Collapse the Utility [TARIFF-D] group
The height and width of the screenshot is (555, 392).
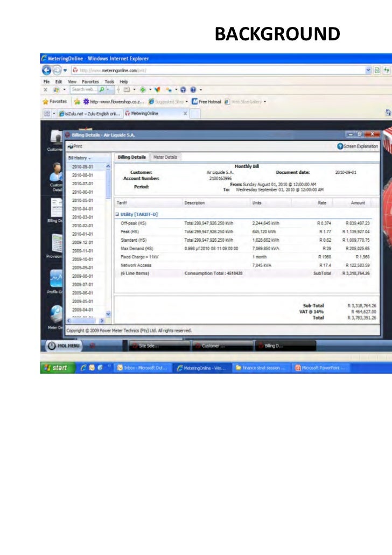(x=117, y=214)
